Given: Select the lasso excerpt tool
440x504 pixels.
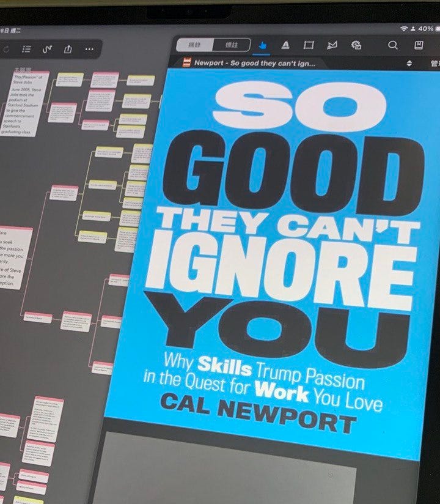Looking at the screenshot, I should pyautogui.click(x=332, y=45).
